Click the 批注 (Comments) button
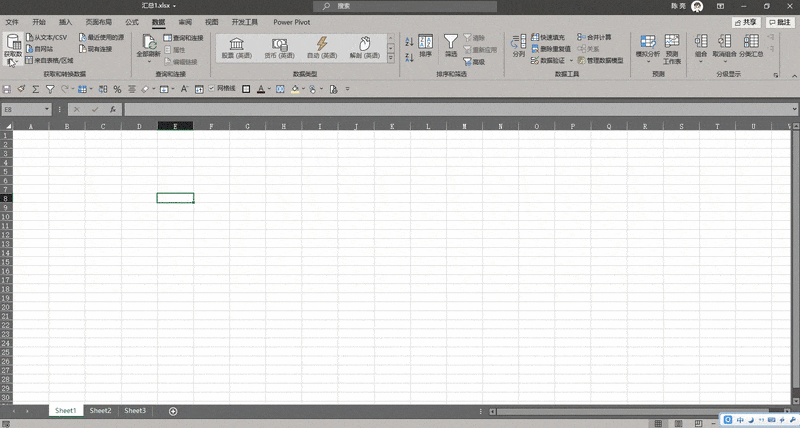 click(781, 21)
